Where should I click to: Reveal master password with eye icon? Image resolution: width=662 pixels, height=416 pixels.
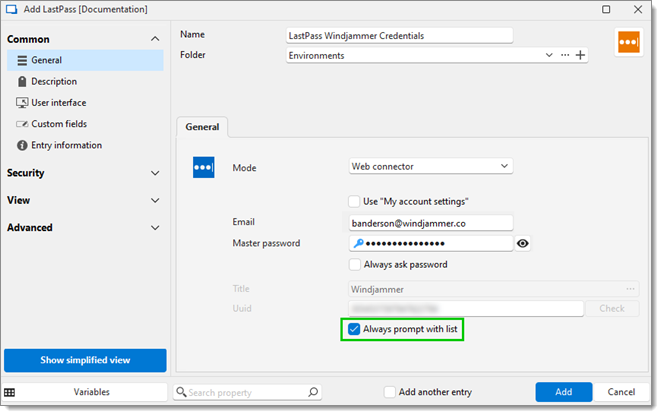coord(523,243)
